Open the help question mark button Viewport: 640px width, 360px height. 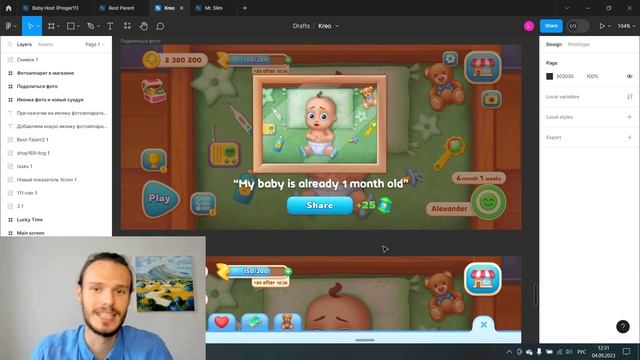[x=623, y=327]
